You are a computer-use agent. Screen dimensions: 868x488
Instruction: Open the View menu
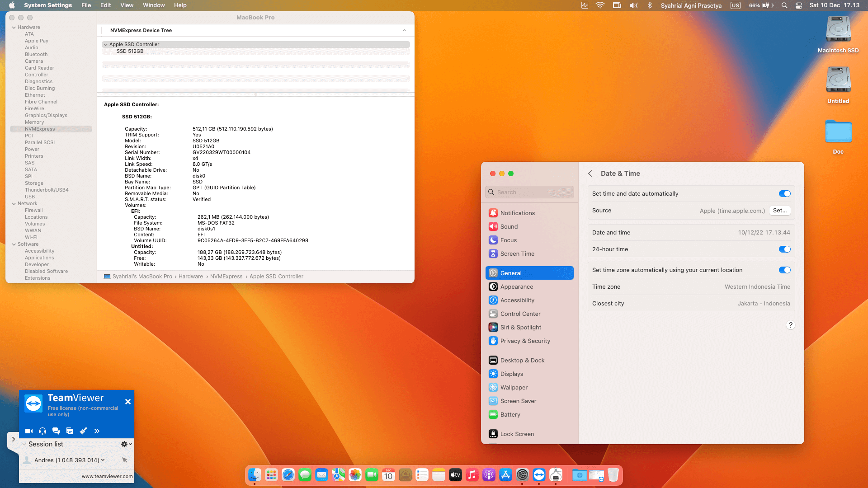[127, 5]
